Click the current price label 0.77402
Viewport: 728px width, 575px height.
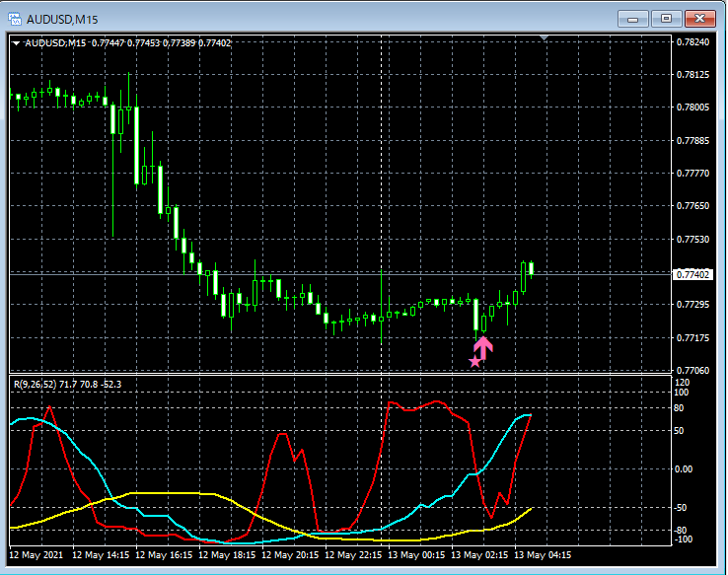[692, 275]
